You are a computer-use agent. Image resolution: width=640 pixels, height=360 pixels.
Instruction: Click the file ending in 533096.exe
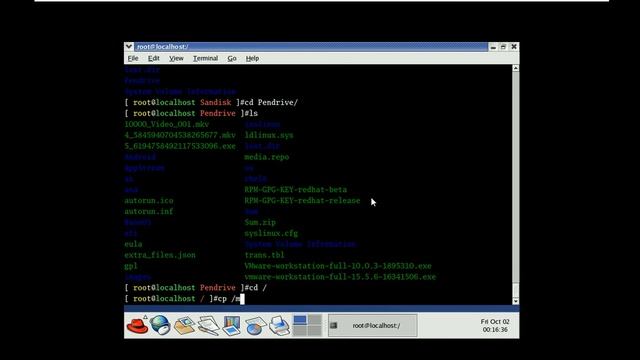click(180, 146)
